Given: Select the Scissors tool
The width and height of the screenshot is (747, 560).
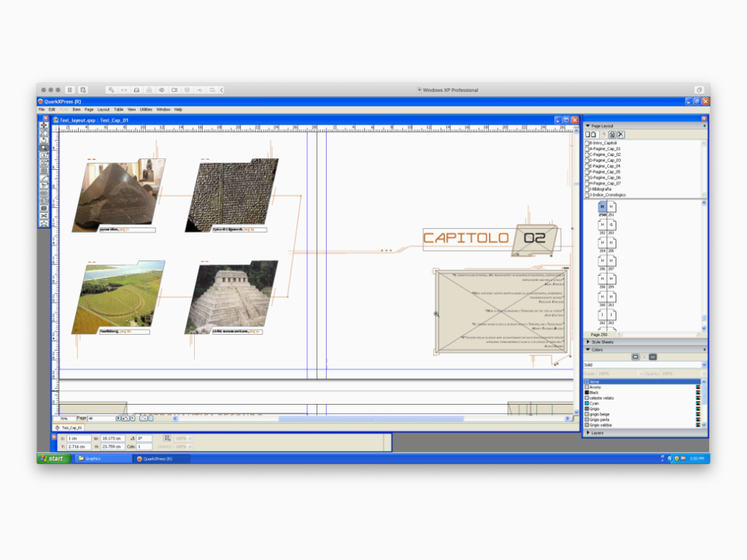Looking at the screenshot, I should click(x=44, y=216).
